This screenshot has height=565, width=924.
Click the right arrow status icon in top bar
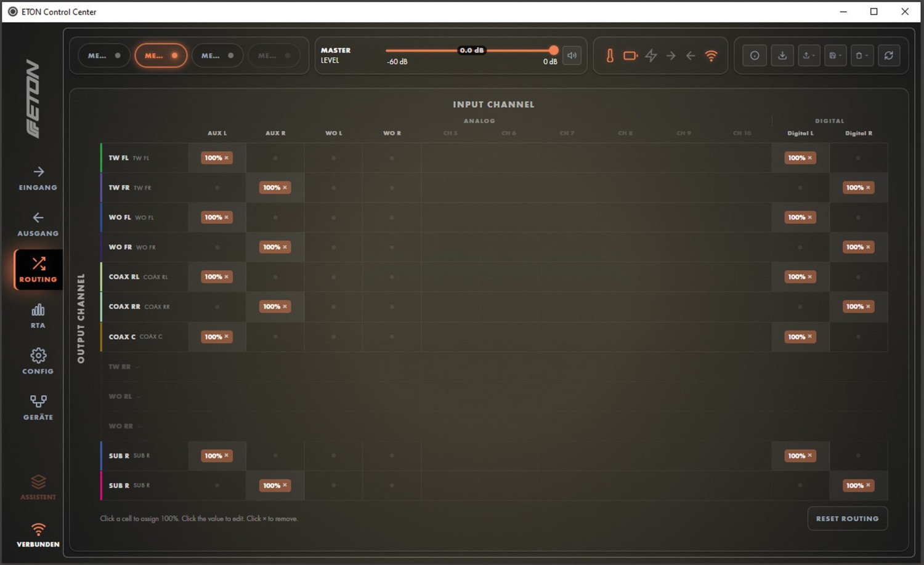[671, 55]
